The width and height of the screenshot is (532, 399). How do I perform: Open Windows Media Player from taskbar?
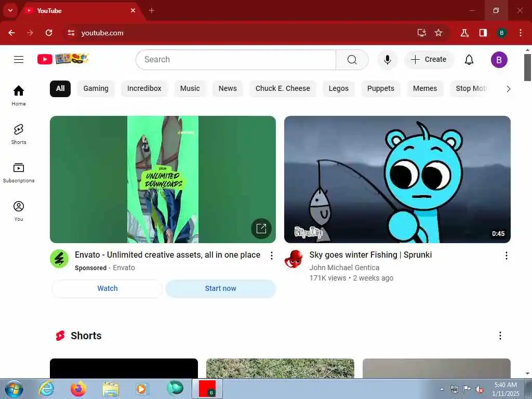tap(142, 389)
